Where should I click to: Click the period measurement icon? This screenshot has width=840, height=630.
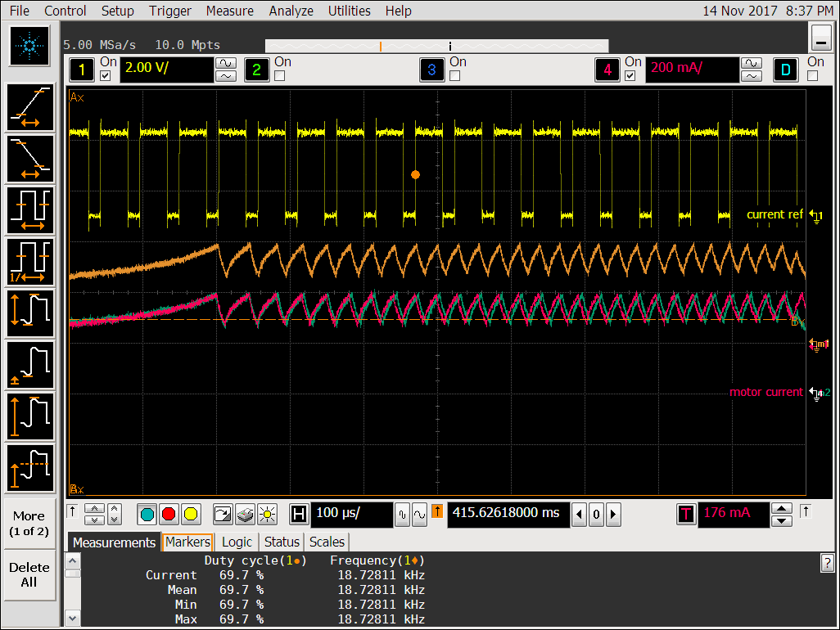pos(31,210)
